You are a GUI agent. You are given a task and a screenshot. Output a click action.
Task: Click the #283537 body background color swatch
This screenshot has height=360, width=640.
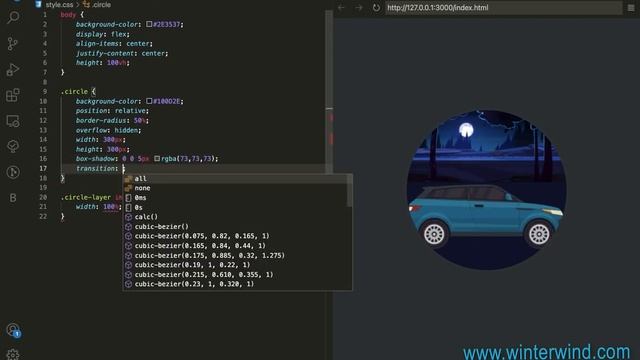pos(149,24)
